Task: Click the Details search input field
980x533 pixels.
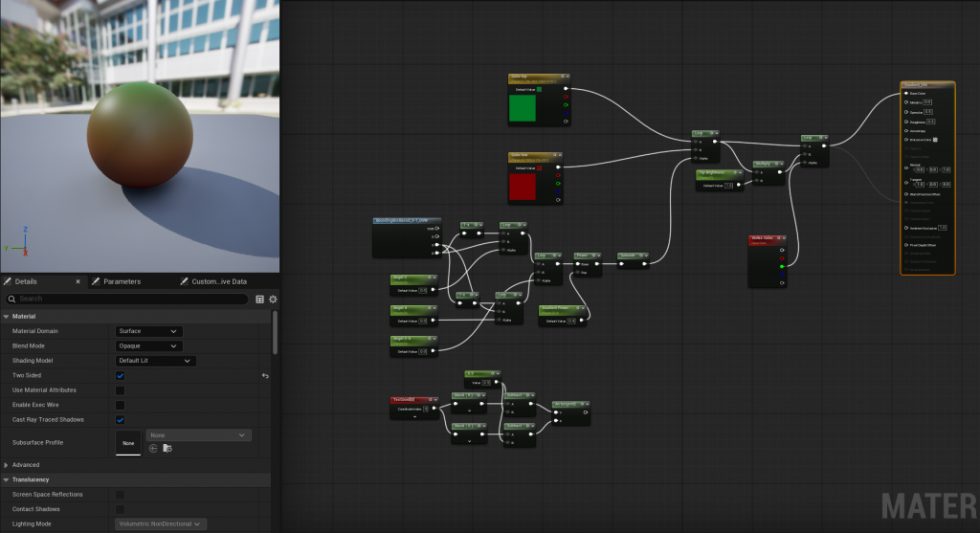Action: coord(129,299)
